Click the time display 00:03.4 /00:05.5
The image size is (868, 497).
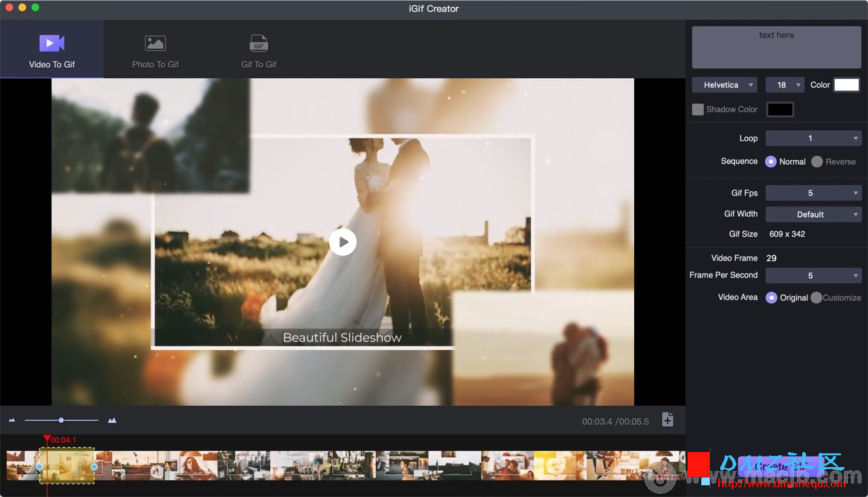point(615,421)
